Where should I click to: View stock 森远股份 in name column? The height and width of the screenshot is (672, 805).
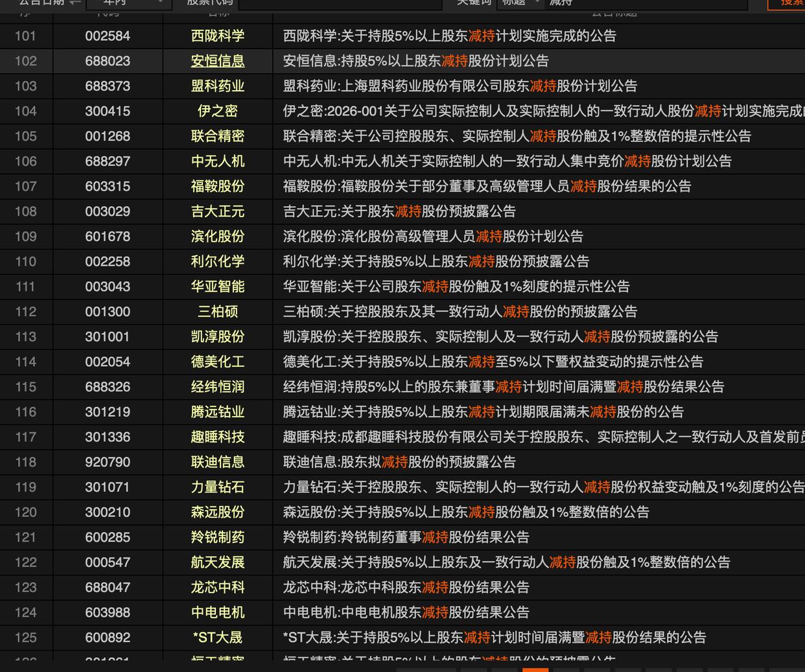point(218,512)
